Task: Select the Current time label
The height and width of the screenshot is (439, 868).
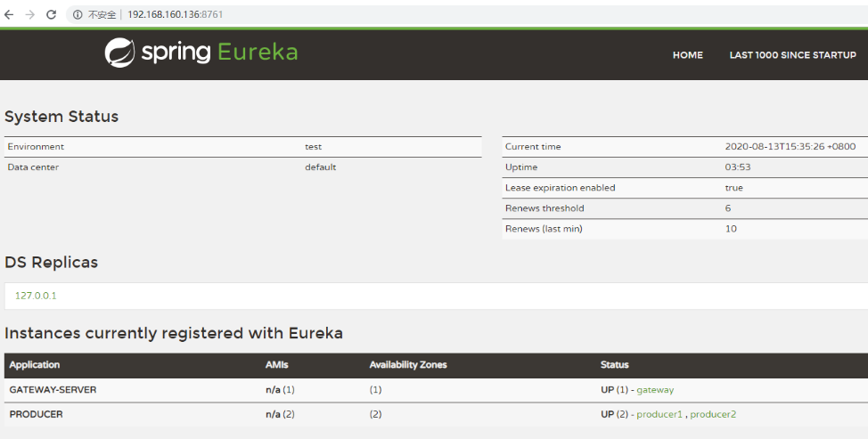Action: click(x=533, y=147)
